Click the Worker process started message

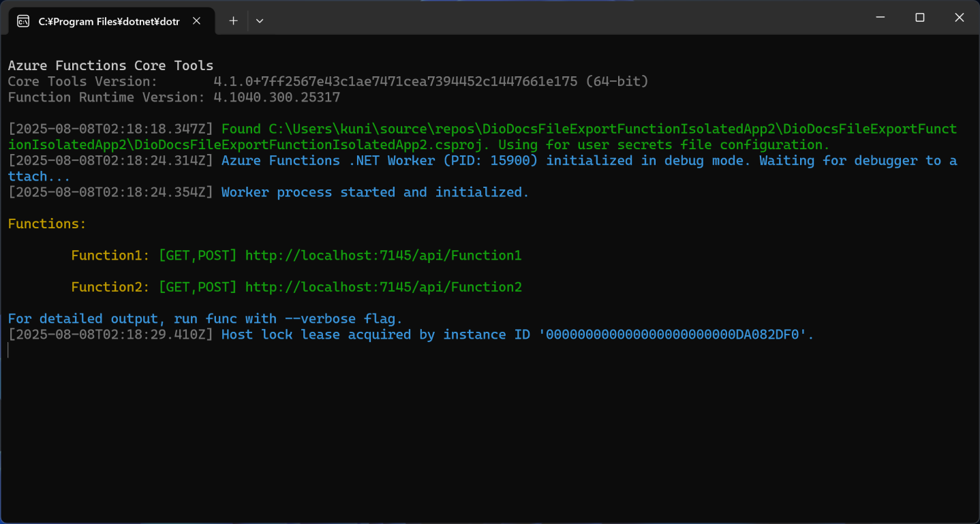tap(375, 192)
